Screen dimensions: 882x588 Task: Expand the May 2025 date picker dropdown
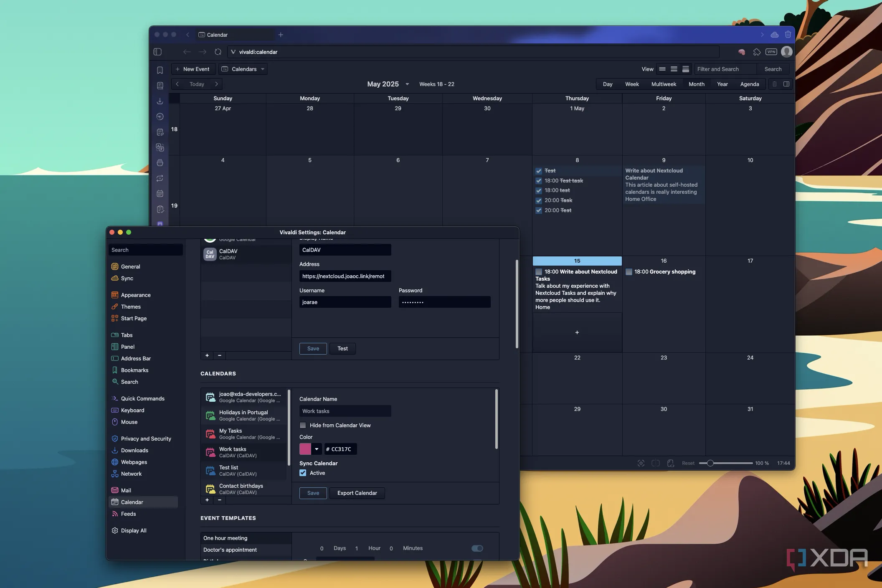(x=407, y=84)
